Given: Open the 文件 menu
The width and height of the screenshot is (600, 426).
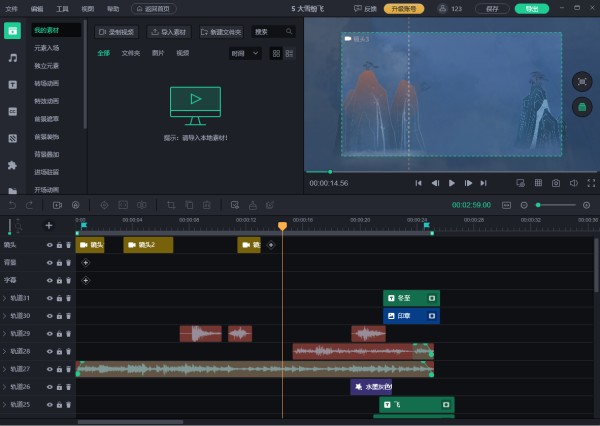Looking at the screenshot, I should click(11, 8).
